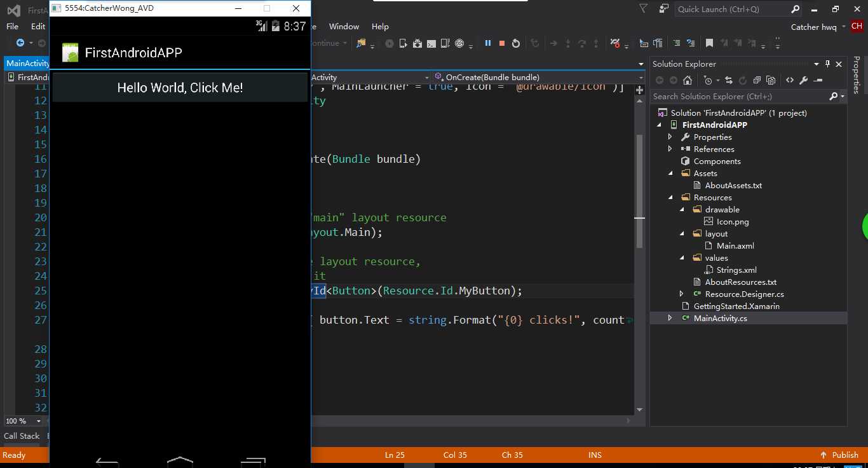Click the Find in Files folder icon

point(362,43)
